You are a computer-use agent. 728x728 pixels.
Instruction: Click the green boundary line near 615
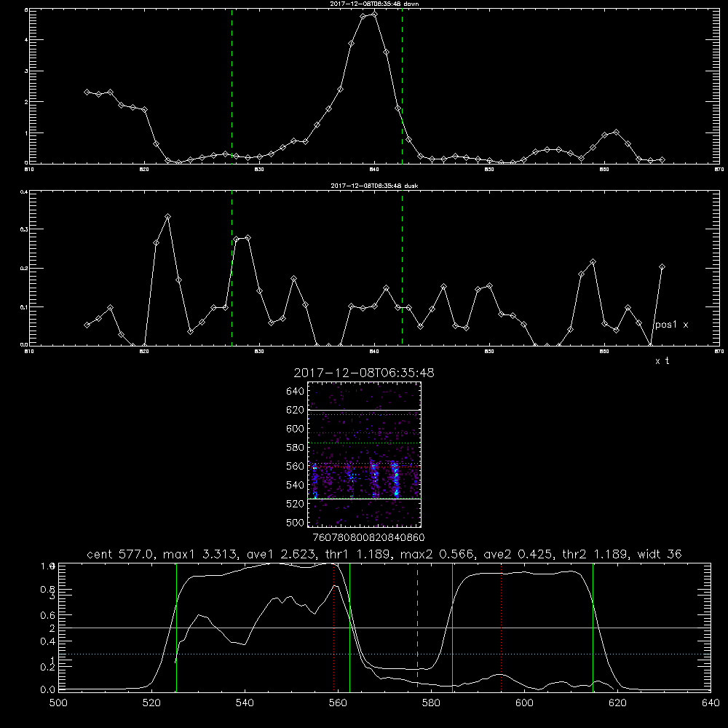pos(593,627)
